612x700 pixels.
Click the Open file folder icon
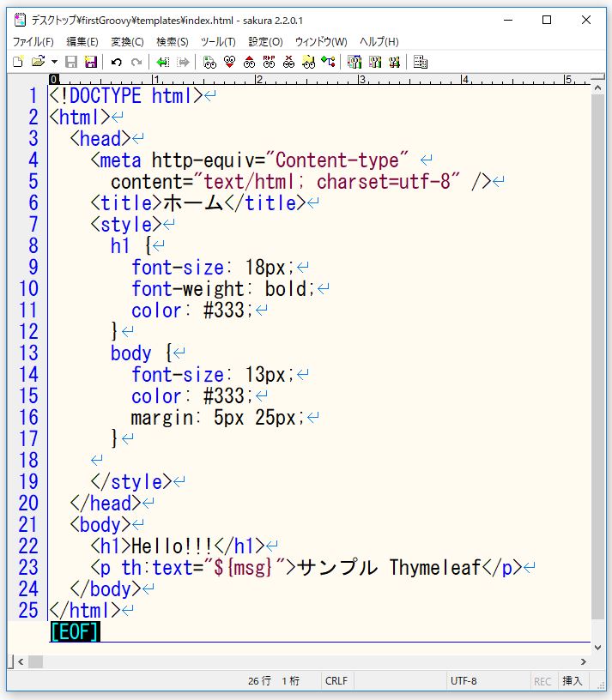[x=39, y=62]
